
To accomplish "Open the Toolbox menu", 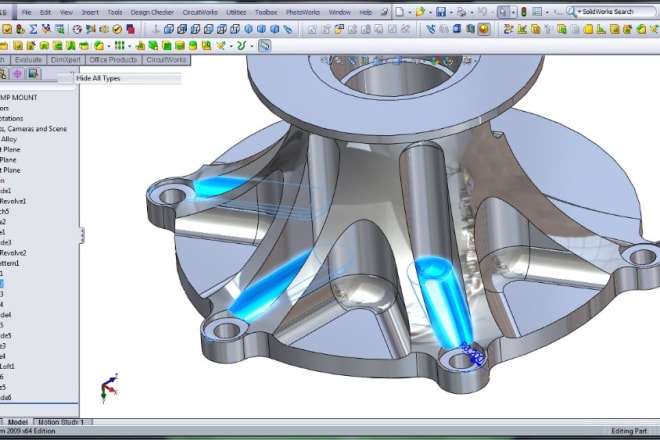I will (x=266, y=12).
